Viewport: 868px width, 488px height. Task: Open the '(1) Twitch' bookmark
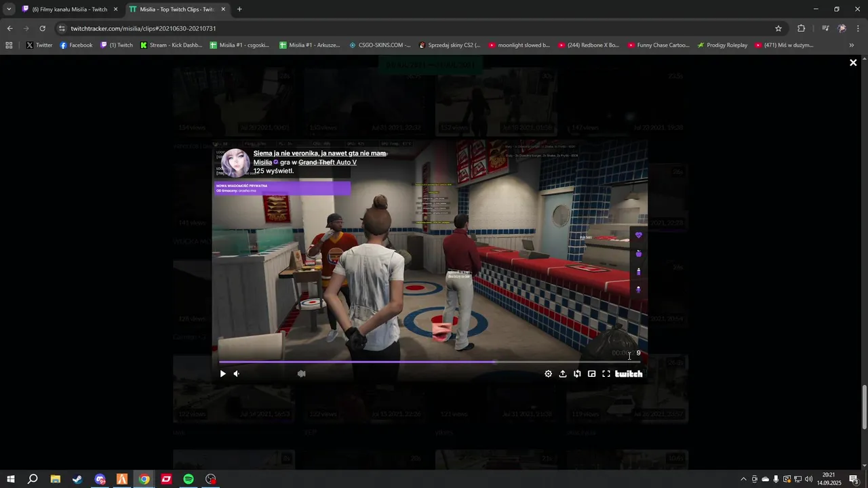[117, 45]
